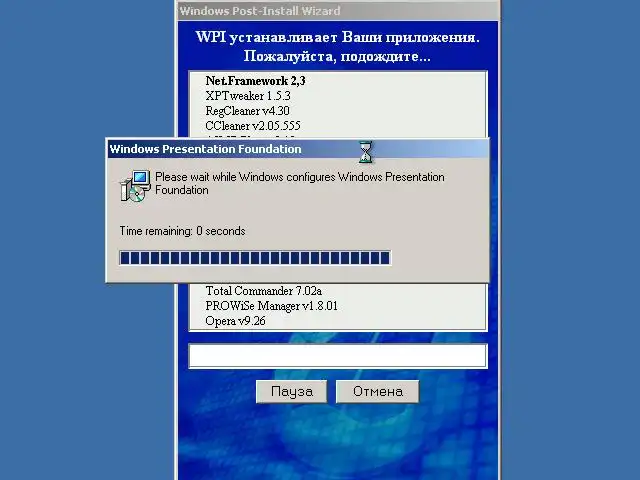The width and height of the screenshot is (640, 480).
Task: Click the blue installation progress bar
Action: (x=255, y=258)
